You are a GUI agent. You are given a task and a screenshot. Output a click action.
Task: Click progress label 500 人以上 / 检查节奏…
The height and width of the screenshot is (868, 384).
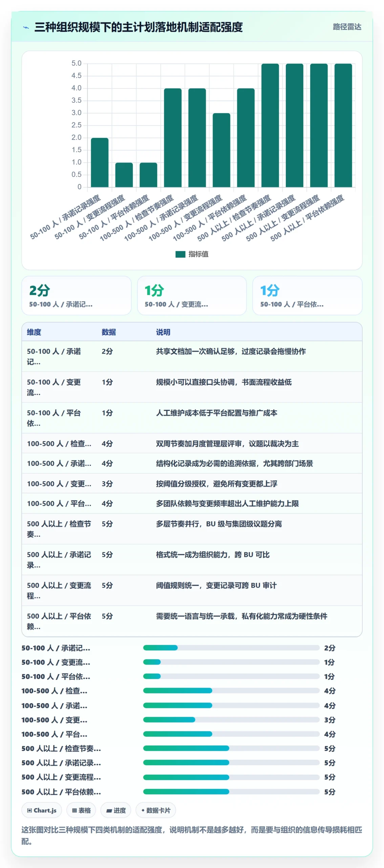[61, 748]
